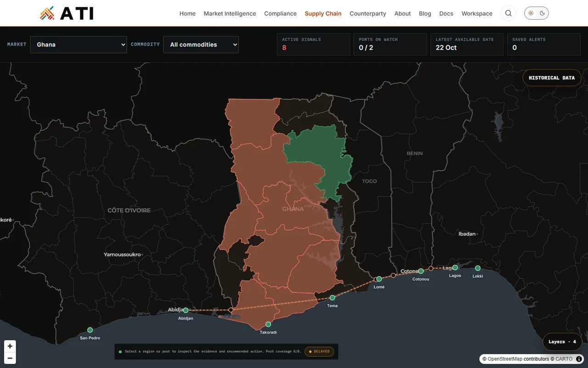Open the Market Intelligence menu
This screenshot has width=588, height=368.
tap(230, 13)
